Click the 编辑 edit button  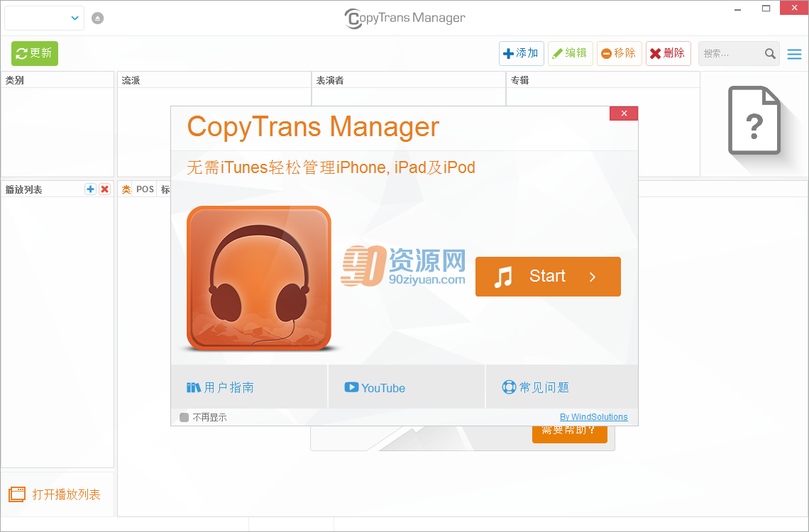(x=570, y=54)
